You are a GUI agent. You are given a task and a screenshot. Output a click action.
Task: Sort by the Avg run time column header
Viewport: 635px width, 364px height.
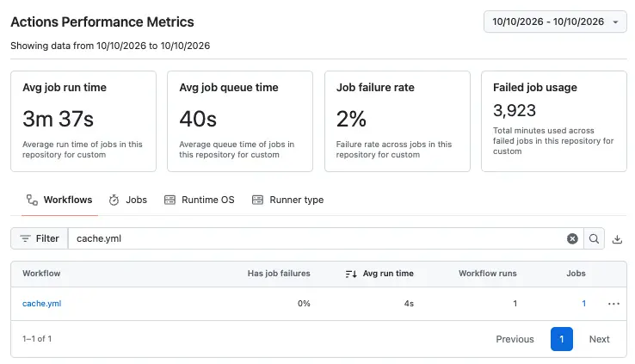[x=379, y=274]
